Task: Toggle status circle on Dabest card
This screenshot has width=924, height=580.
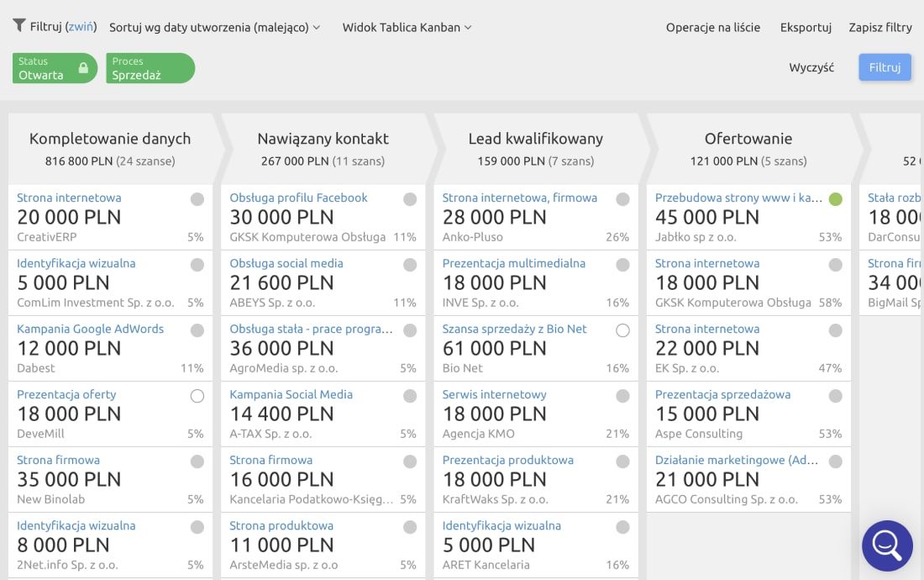Action: click(197, 330)
